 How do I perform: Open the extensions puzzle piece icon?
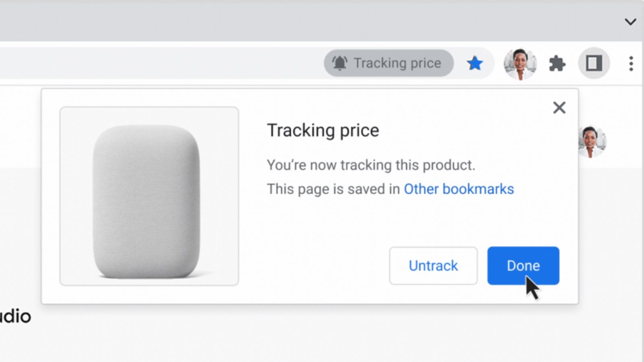click(x=557, y=63)
